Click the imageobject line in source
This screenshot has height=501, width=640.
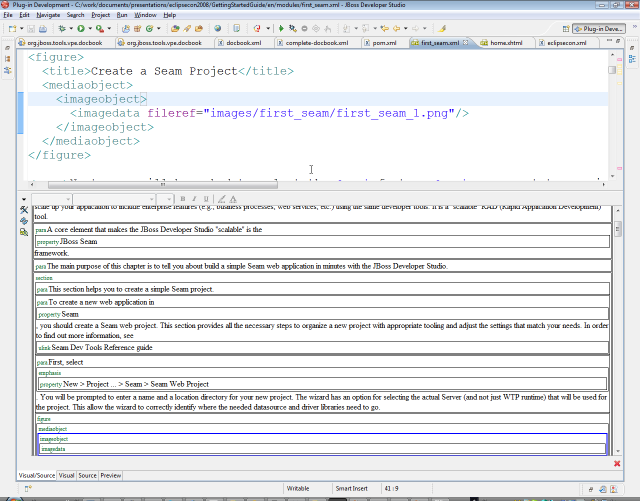point(101,99)
